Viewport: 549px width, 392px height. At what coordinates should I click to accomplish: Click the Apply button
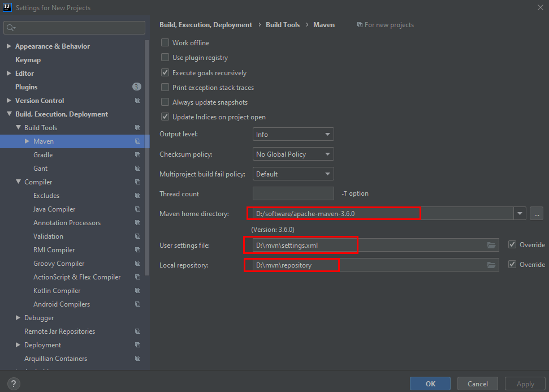point(525,384)
